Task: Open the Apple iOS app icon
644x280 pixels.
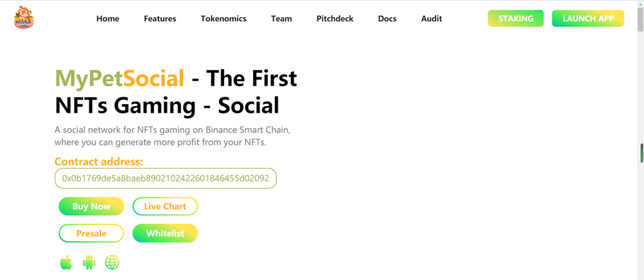Action: click(x=66, y=263)
